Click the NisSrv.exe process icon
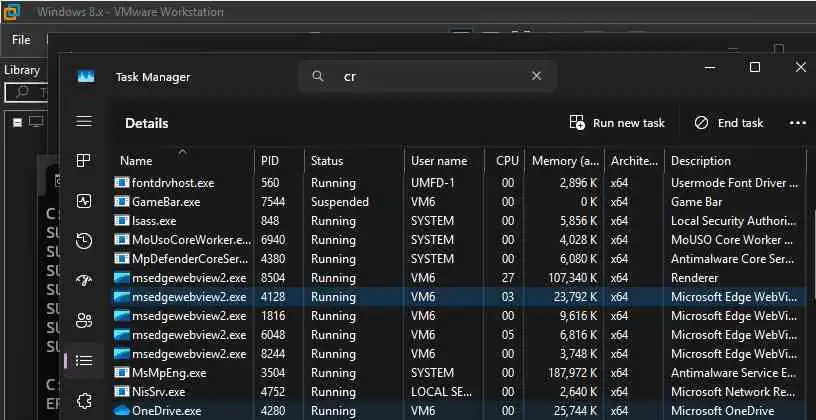The height and width of the screenshot is (420, 816). coord(121,391)
